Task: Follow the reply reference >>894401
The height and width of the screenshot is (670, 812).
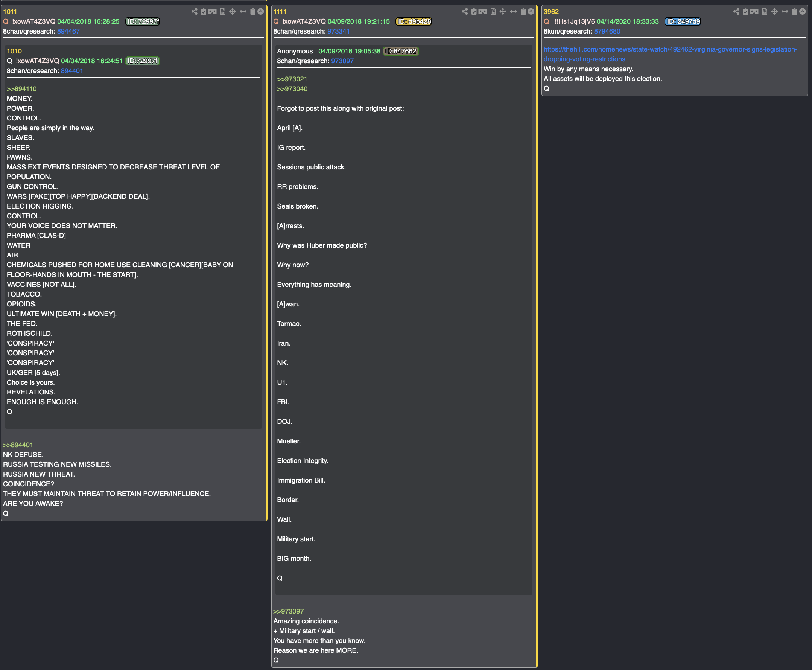Action: 18,445
